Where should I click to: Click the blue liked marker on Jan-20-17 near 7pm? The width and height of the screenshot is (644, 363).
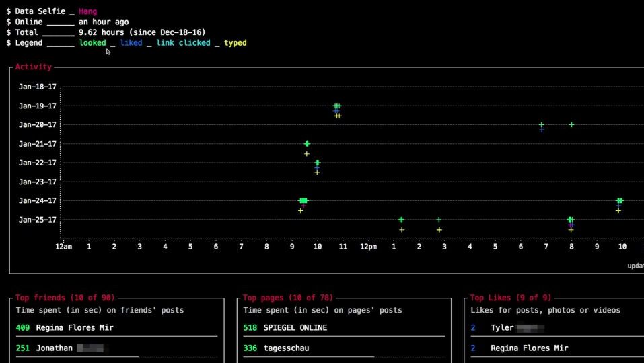point(541,130)
